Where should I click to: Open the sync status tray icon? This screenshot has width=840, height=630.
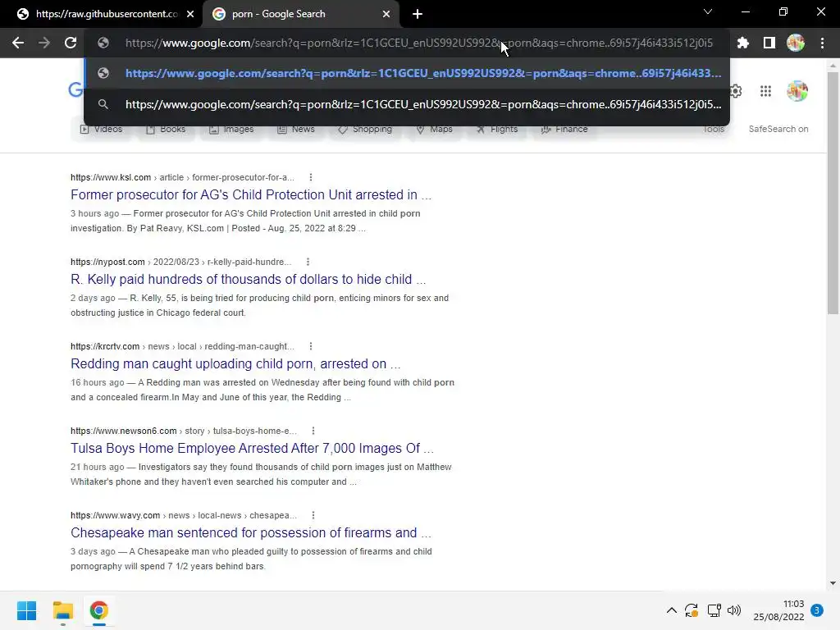pos(691,610)
